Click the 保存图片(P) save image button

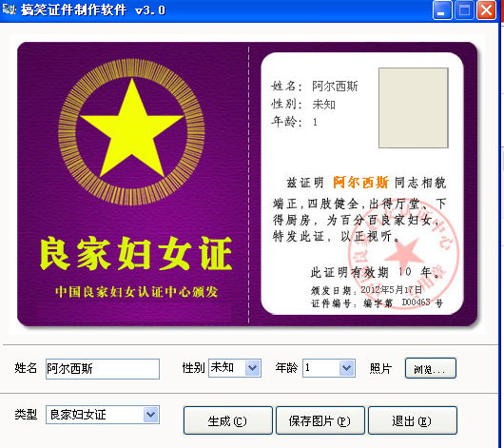coord(320,420)
